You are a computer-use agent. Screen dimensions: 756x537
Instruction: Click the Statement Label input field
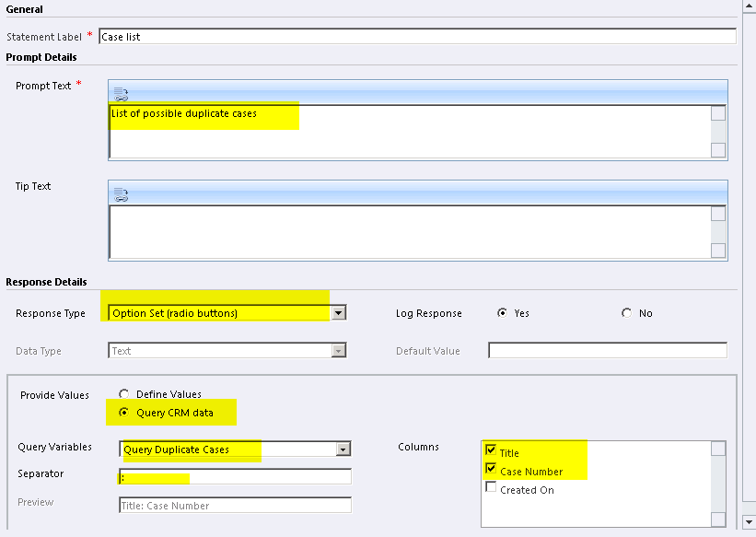414,36
